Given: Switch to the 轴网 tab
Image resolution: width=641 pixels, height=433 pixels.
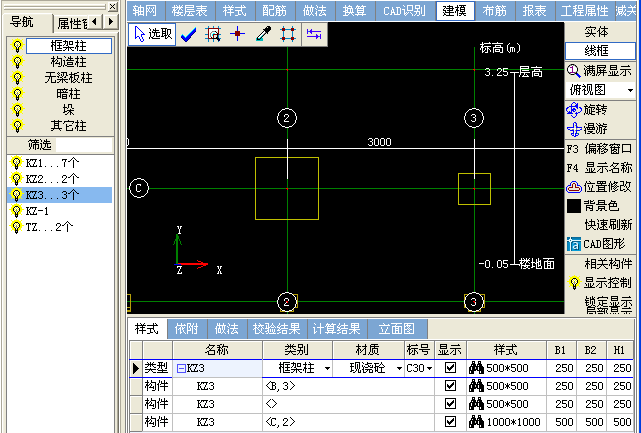Looking at the screenshot, I should (145, 11).
